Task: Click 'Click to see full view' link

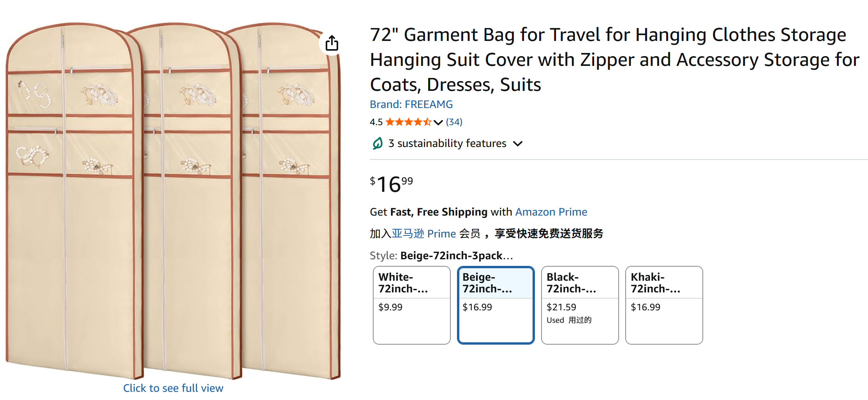Action: (173, 388)
